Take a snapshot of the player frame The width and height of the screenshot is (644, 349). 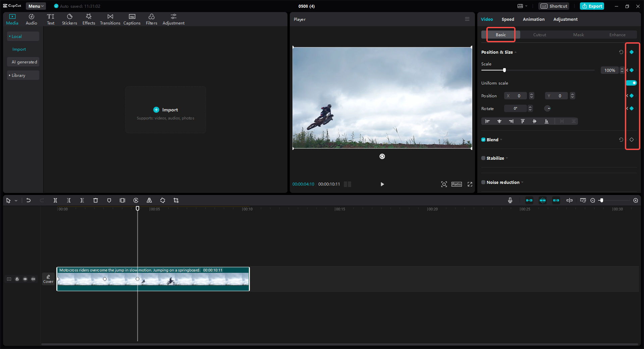click(444, 184)
